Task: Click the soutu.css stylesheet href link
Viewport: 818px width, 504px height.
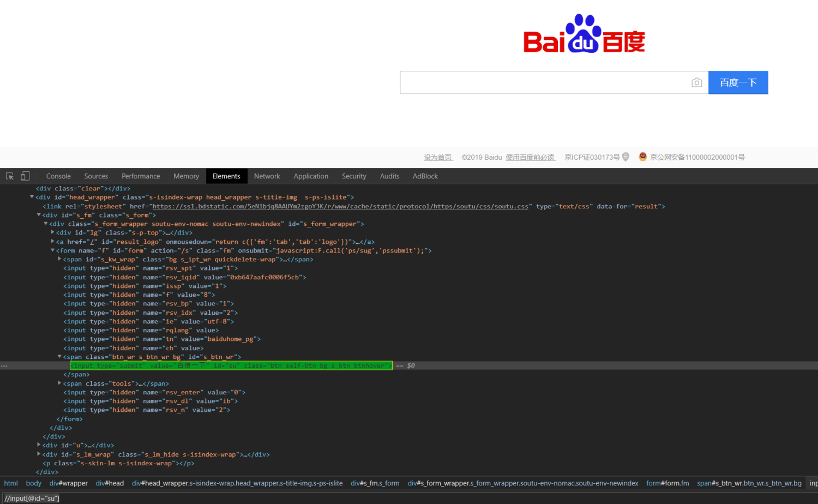Action: (340, 206)
